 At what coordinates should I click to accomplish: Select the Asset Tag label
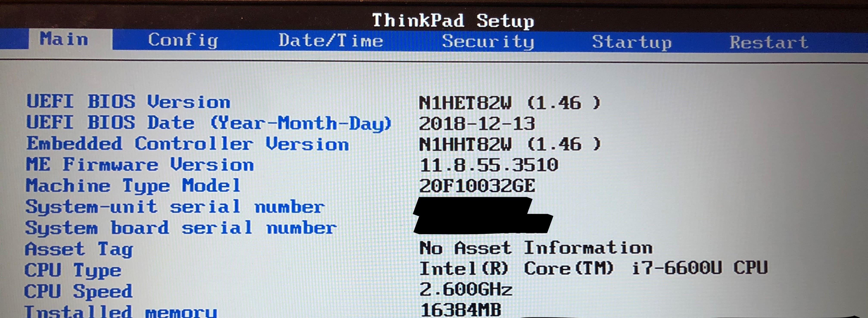coord(79,249)
